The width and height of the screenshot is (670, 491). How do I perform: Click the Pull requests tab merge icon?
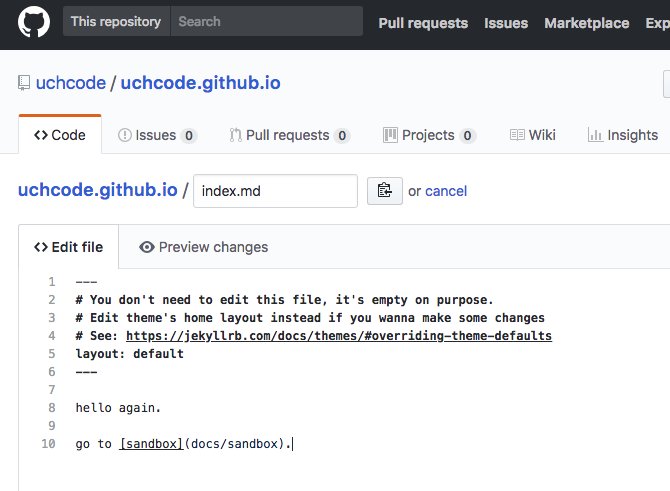[x=235, y=135]
